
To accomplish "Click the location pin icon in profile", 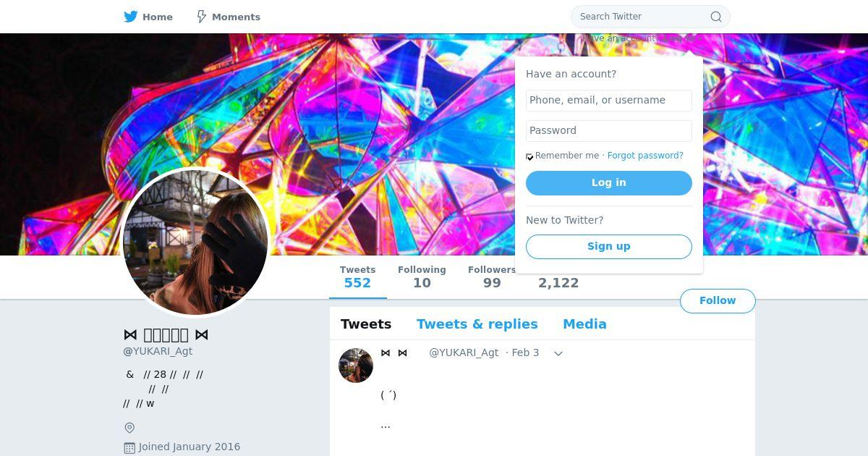I will pos(129,428).
